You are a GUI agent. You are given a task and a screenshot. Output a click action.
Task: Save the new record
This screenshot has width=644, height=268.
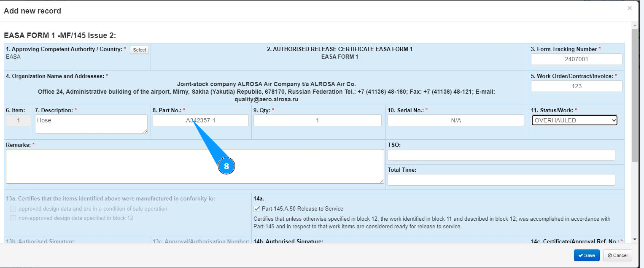[x=586, y=255]
